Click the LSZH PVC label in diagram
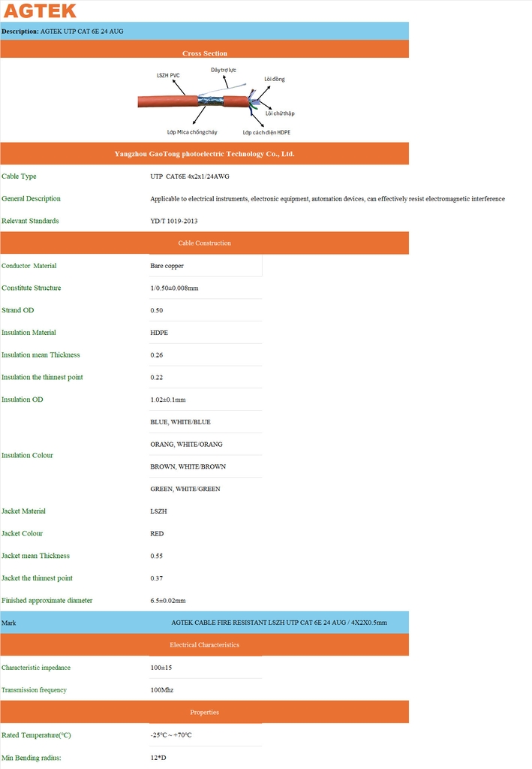Viewport: 532px width, 769px height. (168, 76)
